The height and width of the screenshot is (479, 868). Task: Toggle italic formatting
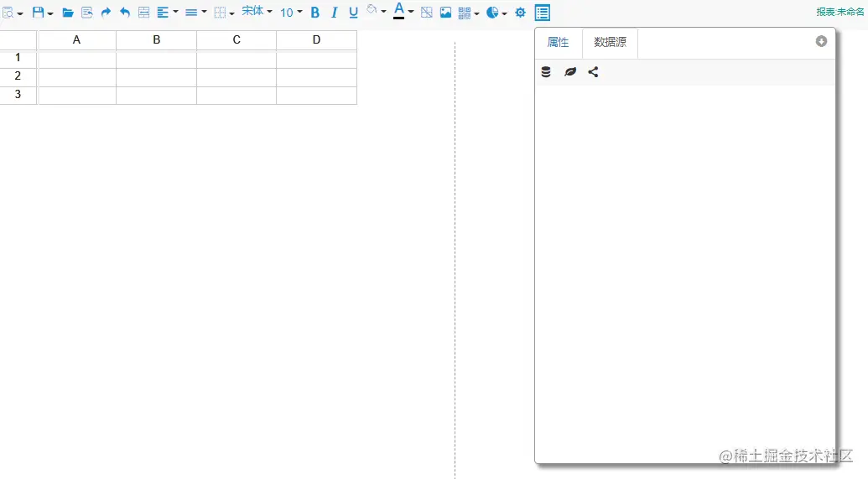pos(334,13)
